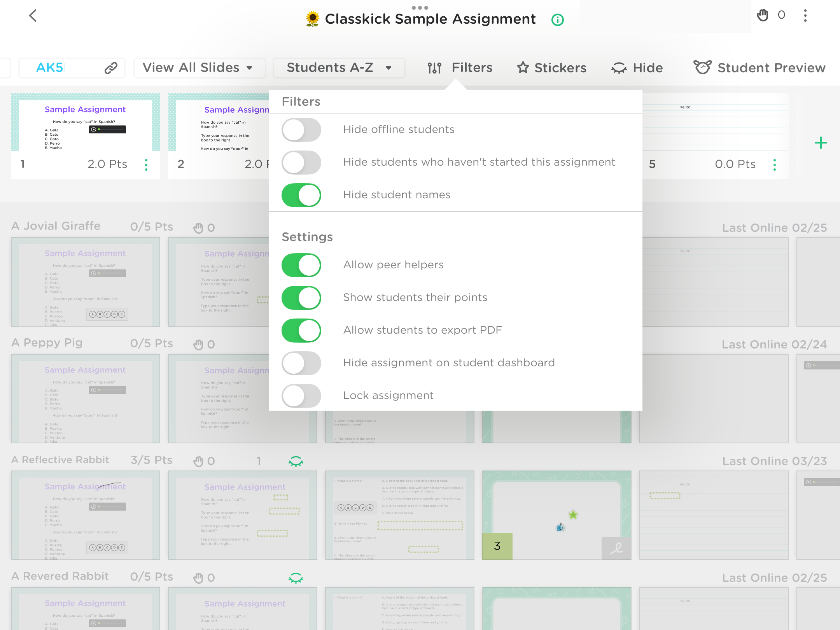840x630 pixels.
Task: Enable Hide assignment on student dashboard switch
Action: pos(301,363)
